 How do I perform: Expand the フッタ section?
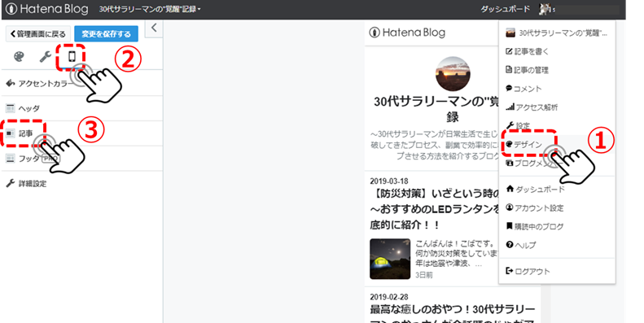82,159
